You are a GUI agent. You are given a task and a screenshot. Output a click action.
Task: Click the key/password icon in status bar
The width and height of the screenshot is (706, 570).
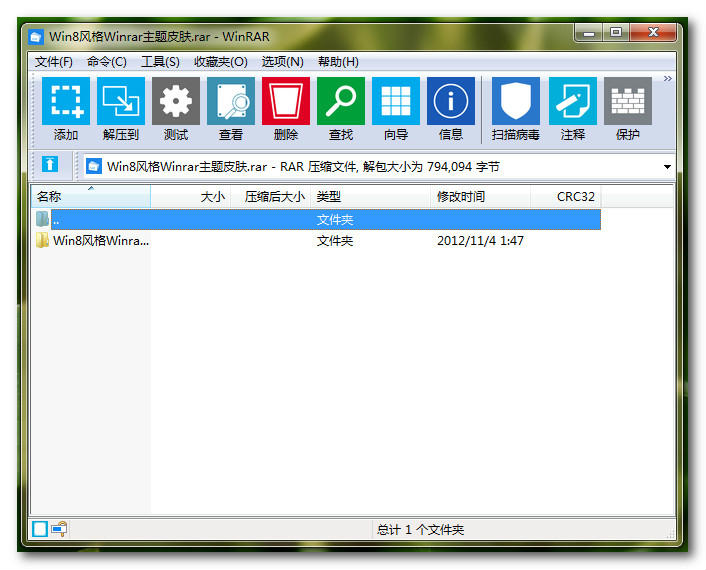[x=59, y=529]
